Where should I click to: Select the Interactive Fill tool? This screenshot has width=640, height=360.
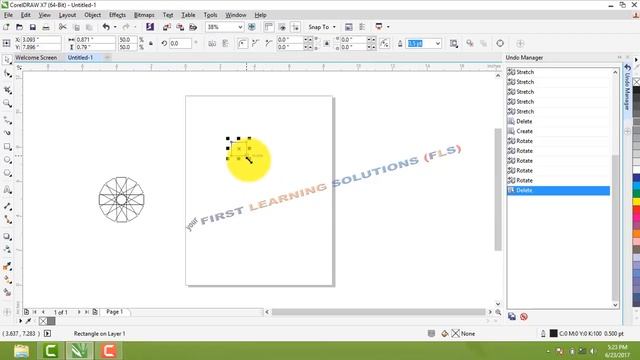pyautogui.click(x=7, y=280)
